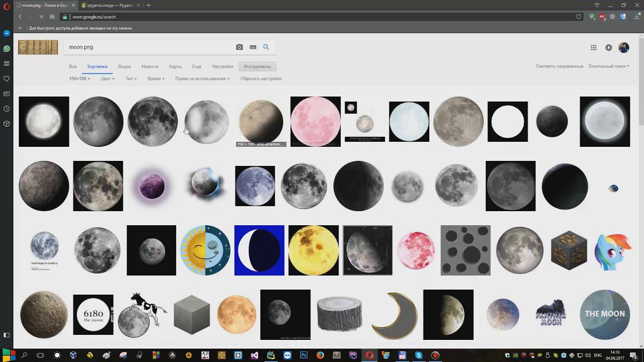Open the yellow moon thumbnail

(x=313, y=250)
